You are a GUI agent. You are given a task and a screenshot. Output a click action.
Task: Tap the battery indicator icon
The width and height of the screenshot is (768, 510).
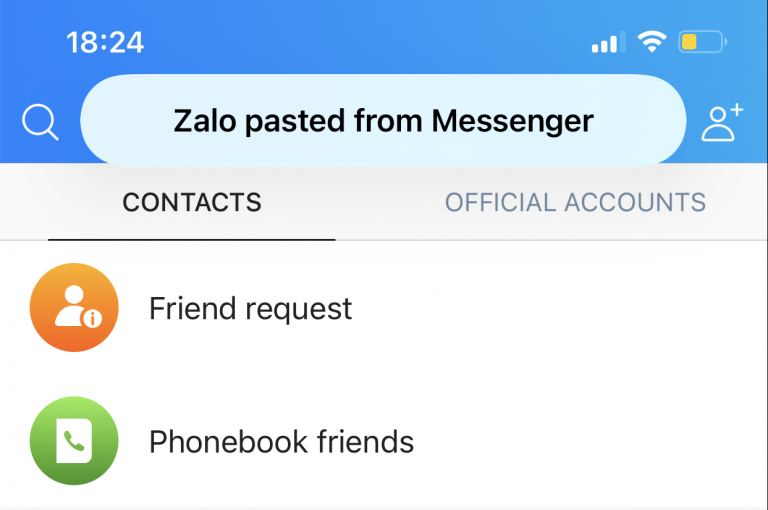(702, 42)
